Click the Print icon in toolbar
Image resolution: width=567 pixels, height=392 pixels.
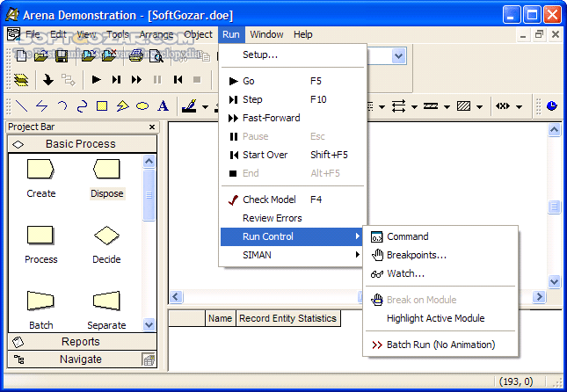pos(136,55)
